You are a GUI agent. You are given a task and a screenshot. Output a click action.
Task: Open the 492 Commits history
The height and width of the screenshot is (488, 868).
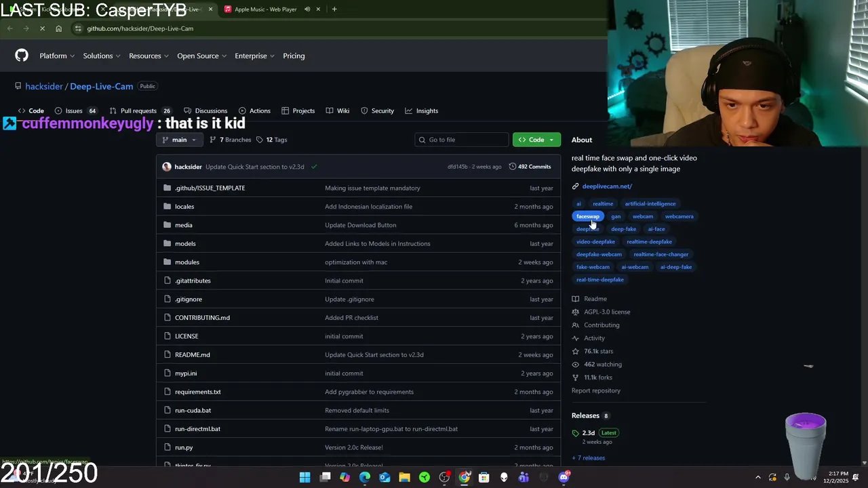point(530,167)
